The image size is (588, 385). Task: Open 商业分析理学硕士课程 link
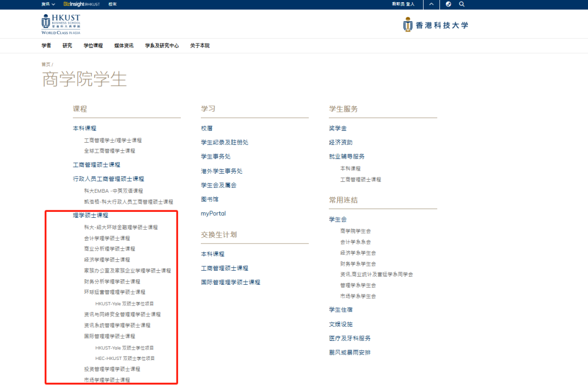tap(109, 249)
